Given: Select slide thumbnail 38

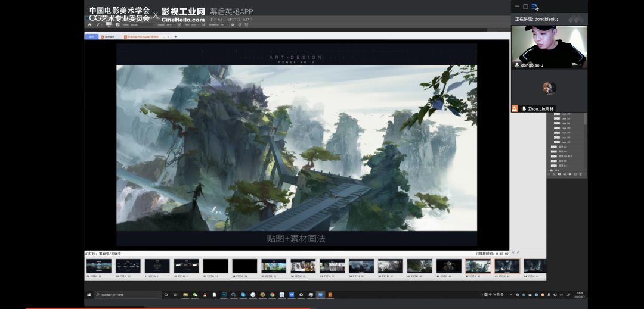Looking at the screenshot, I should point(361,266).
